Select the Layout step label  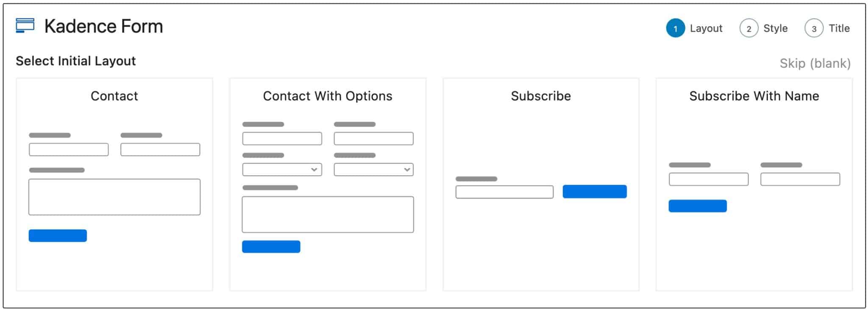[x=706, y=28]
